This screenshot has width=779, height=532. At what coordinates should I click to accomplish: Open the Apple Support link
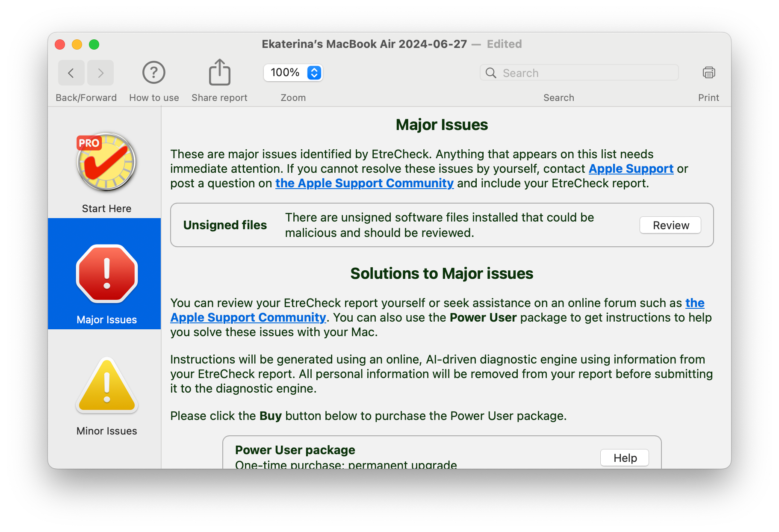click(x=631, y=169)
